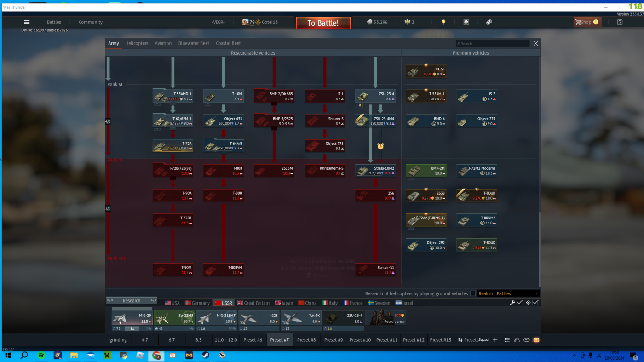Switch to the Bluewater fleet tab
Image resolution: width=644 pixels, height=362 pixels.
click(x=194, y=43)
